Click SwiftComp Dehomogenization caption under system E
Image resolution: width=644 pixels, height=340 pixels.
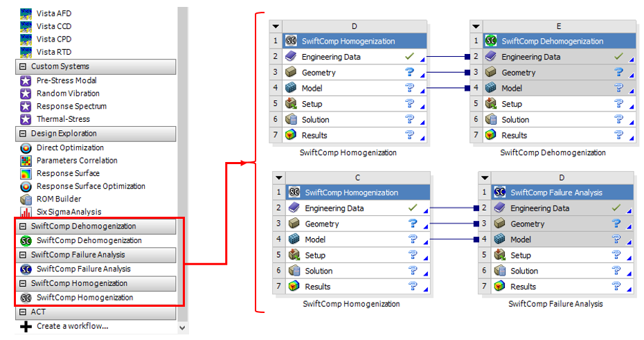click(x=553, y=153)
